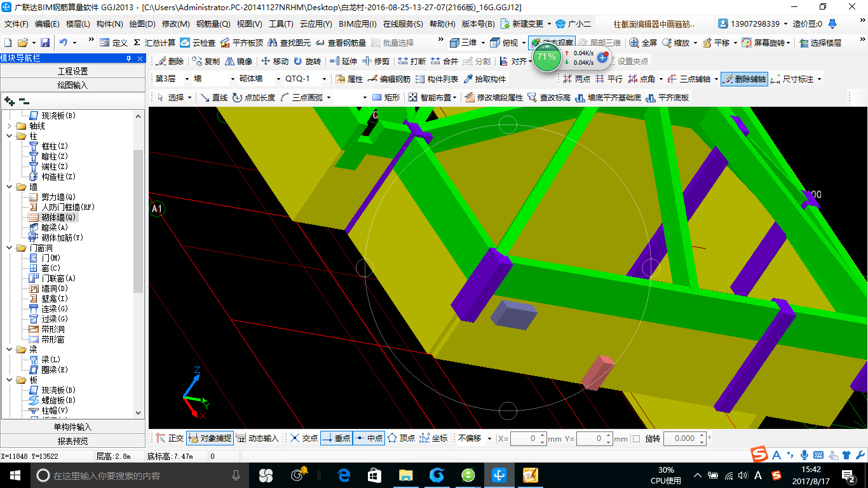868x488 pixels.
Task: Select 平行 parallel auxiliary axis tool
Action: click(609, 79)
